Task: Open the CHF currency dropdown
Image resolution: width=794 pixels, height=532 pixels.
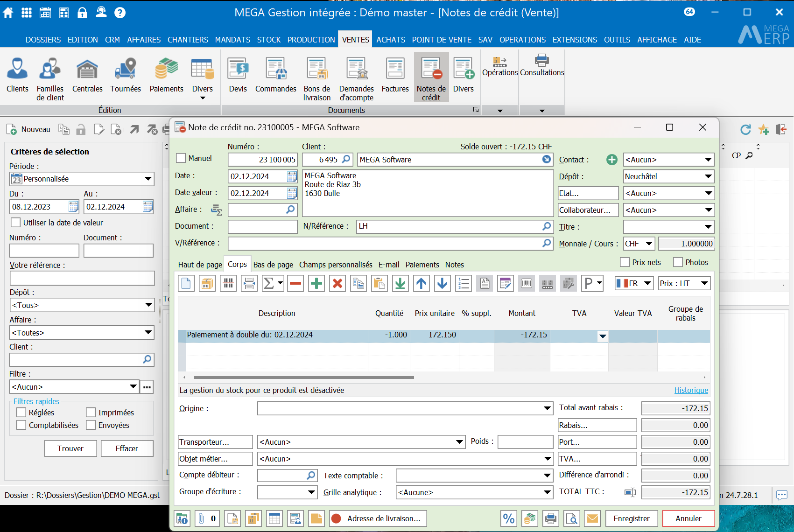Action: tap(639, 244)
